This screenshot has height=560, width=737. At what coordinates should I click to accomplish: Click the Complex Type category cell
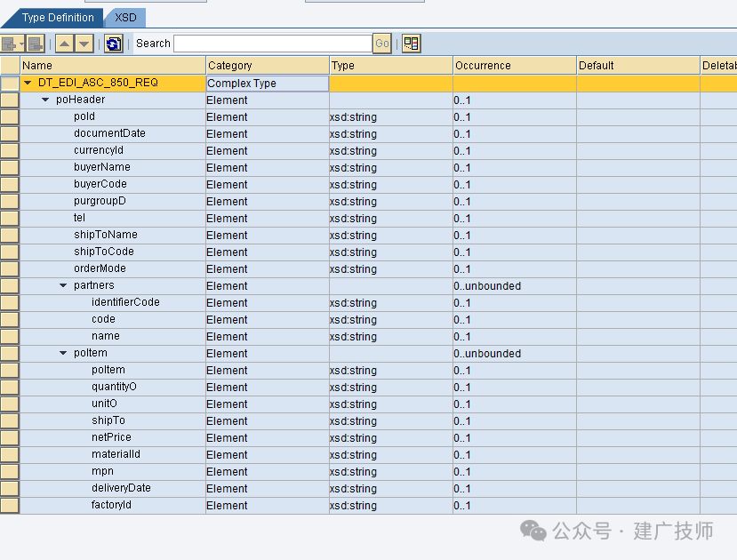268,84
